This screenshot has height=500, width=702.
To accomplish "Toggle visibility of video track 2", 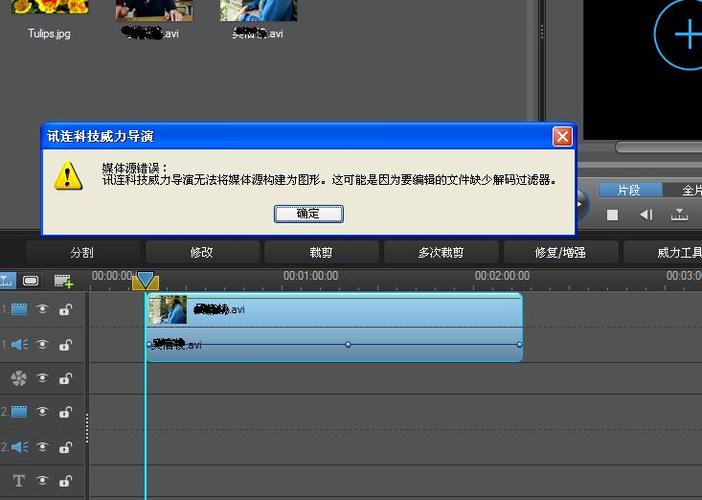I will point(43,411).
